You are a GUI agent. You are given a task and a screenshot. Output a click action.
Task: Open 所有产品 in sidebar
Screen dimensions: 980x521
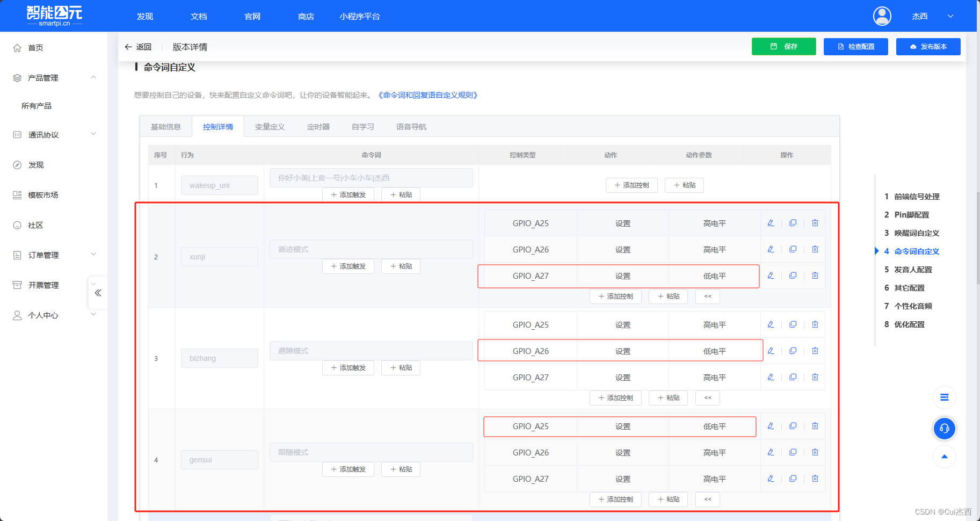tap(37, 106)
